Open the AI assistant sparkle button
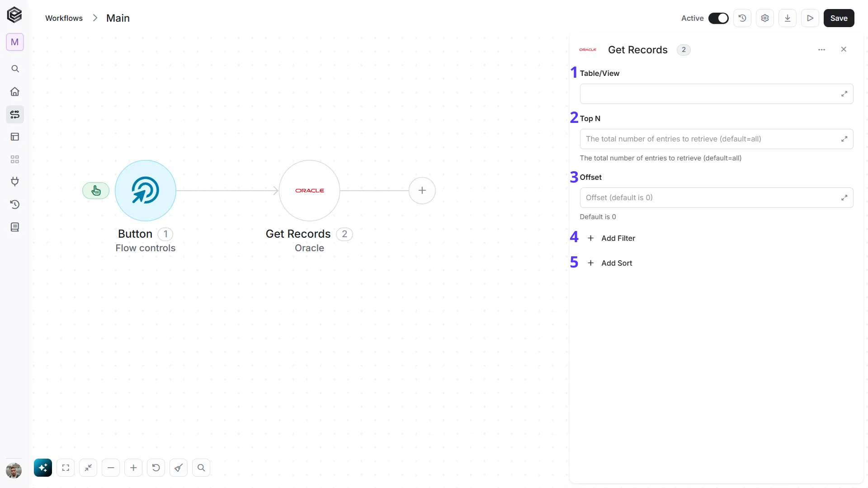The image size is (868, 488). 43,468
